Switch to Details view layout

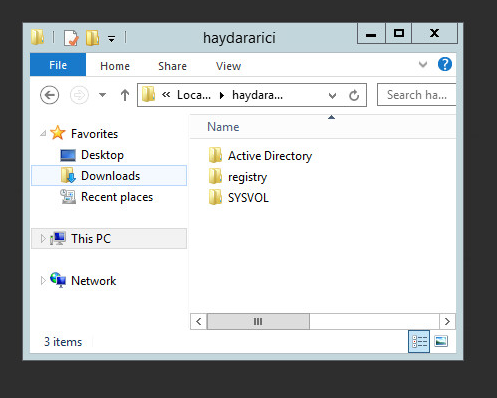coord(419,341)
